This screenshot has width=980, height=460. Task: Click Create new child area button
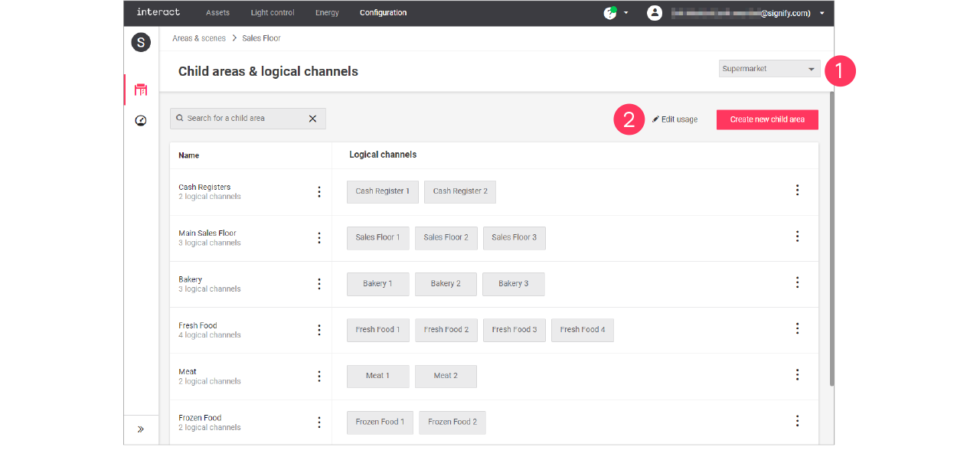click(x=767, y=119)
